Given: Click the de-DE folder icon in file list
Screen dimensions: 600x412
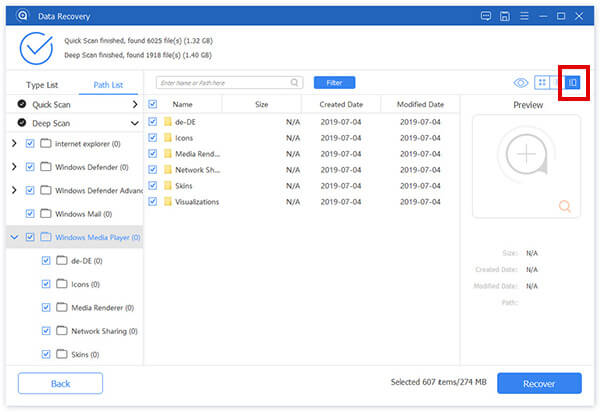Looking at the screenshot, I should click(x=168, y=122).
